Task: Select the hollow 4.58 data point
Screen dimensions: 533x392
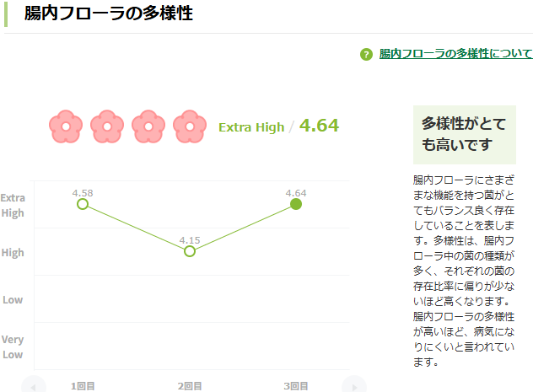Action: [83, 204]
